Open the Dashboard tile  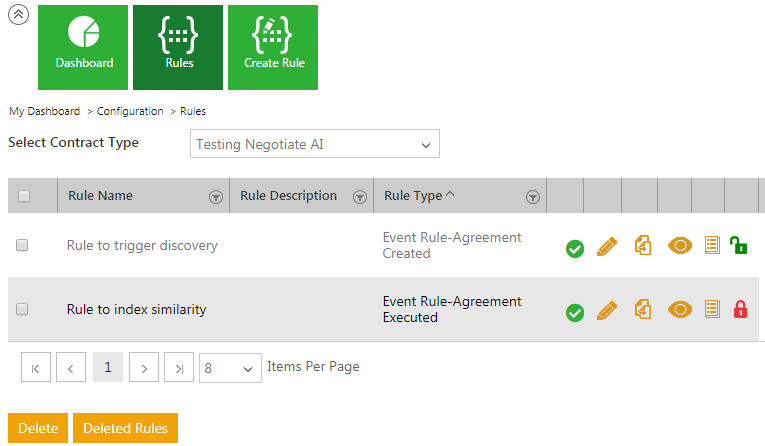point(84,47)
